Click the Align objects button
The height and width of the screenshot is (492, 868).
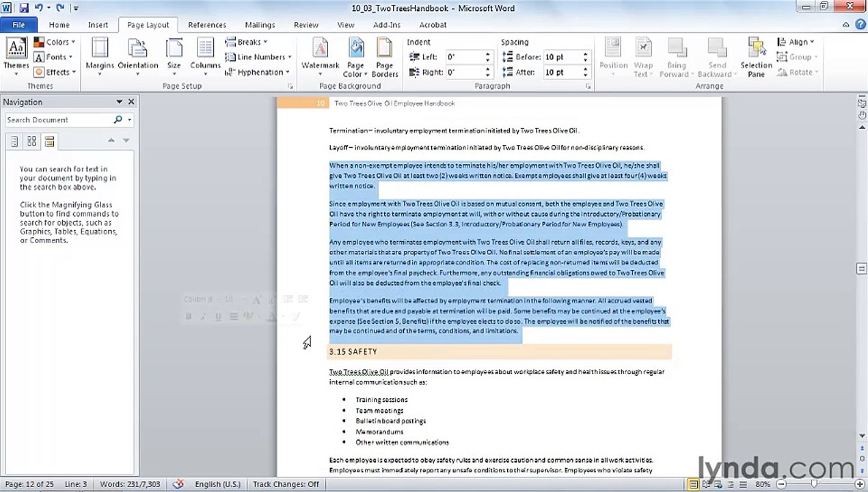click(796, 42)
